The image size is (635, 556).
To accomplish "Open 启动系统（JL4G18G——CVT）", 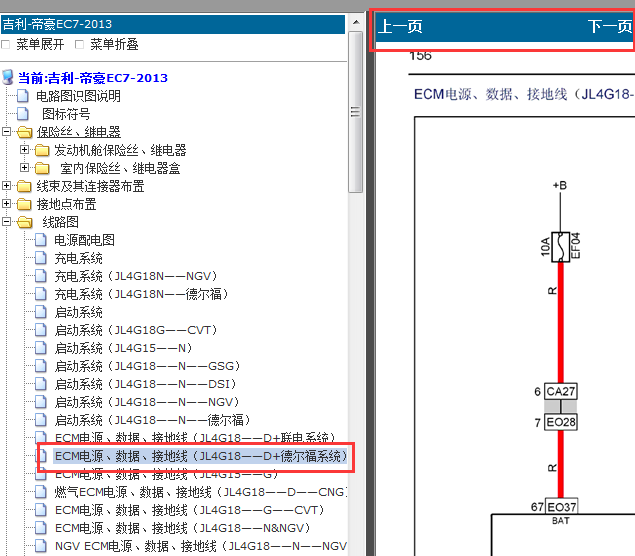I will pos(136,330).
